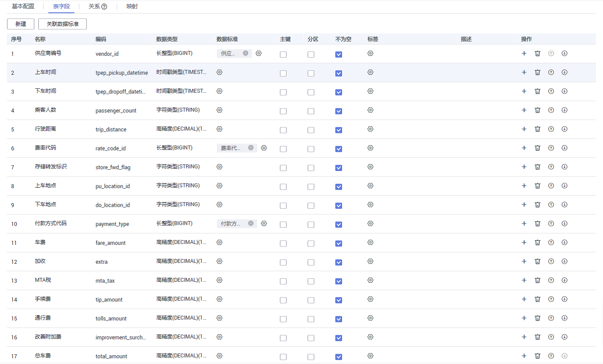The width and height of the screenshot is (603, 364).
Task: Click the 关联数据标准 button
Action: tap(62, 24)
